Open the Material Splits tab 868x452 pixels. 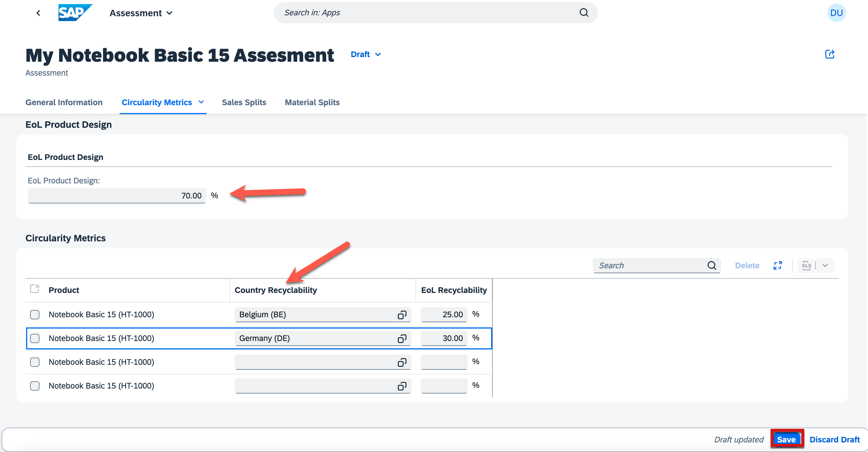pyautogui.click(x=312, y=102)
